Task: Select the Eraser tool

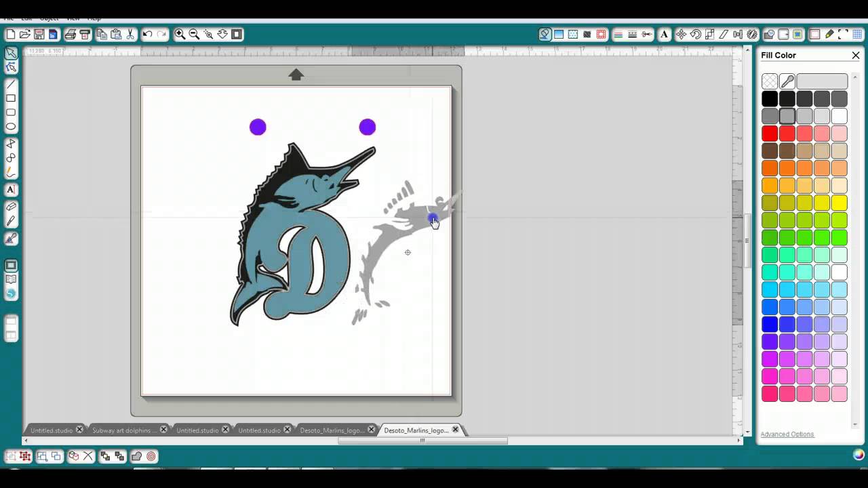Action: click(11, 207)
